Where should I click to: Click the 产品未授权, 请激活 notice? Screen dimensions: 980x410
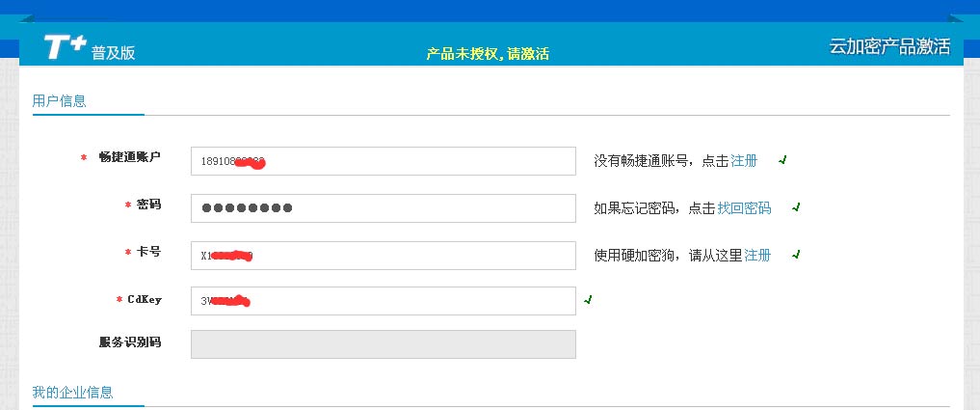click(488, 54)
